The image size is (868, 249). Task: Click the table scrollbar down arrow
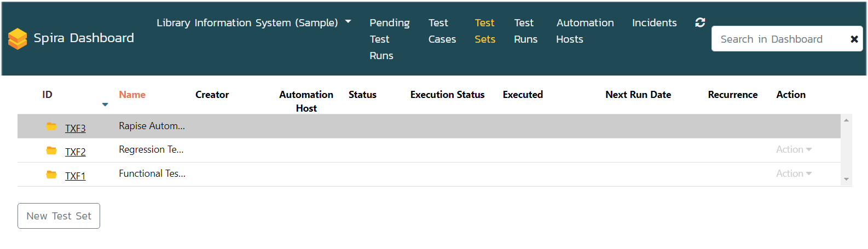pyautogui.click(x=846, y=179)
